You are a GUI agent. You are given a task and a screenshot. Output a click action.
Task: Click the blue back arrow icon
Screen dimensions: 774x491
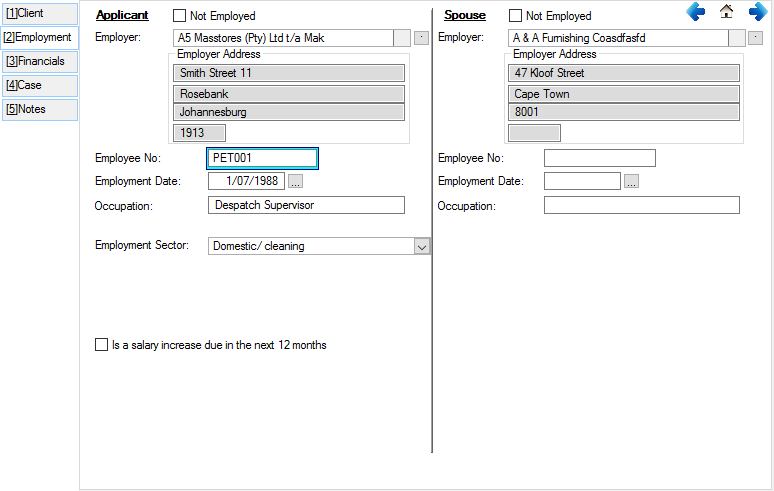click(x=696, y=12)
